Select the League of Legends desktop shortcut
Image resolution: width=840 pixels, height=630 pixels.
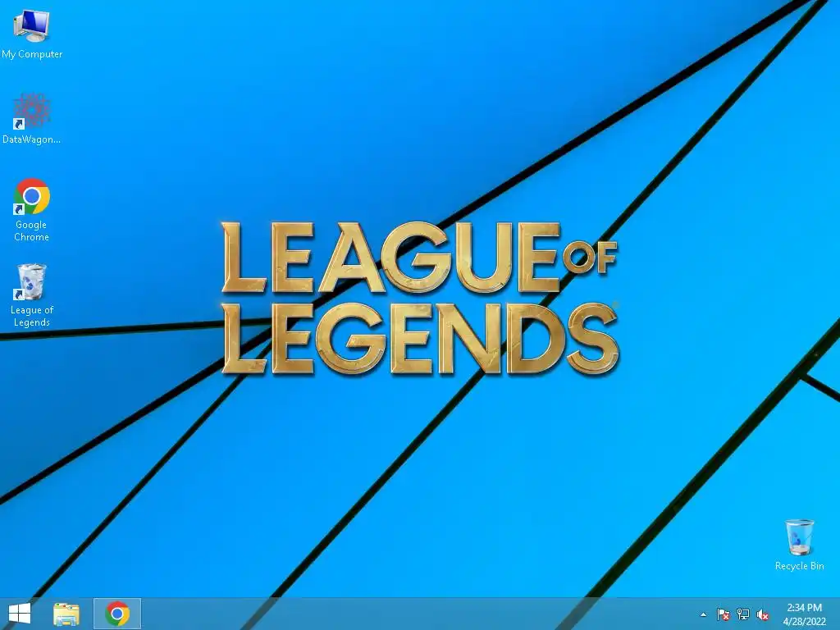(32, 295)
